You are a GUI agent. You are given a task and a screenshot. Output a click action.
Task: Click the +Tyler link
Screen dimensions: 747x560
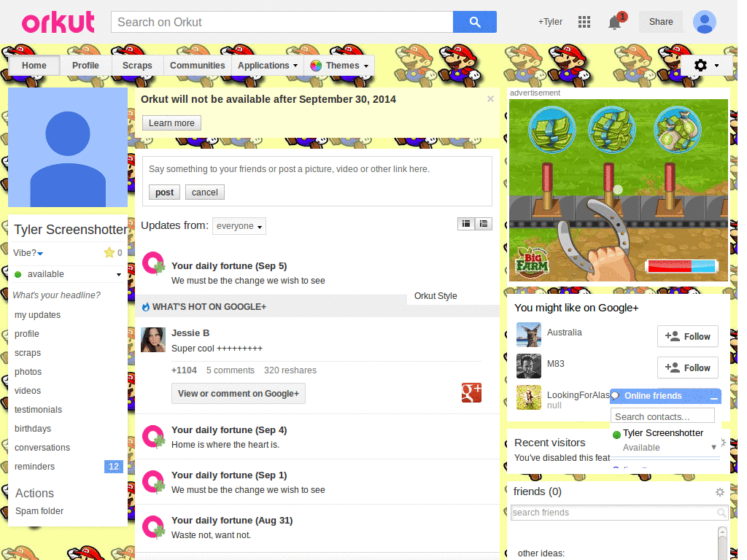point(550,22)
